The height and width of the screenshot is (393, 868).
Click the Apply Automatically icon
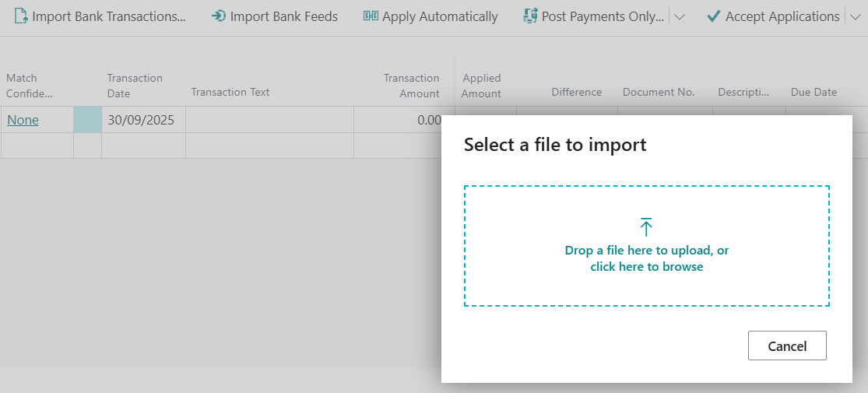371,16
